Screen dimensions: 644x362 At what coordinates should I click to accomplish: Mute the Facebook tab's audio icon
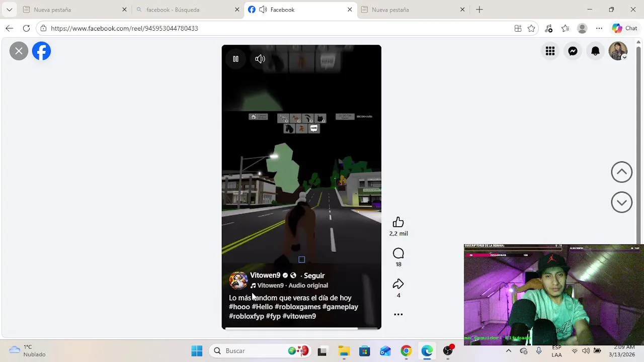263,10
